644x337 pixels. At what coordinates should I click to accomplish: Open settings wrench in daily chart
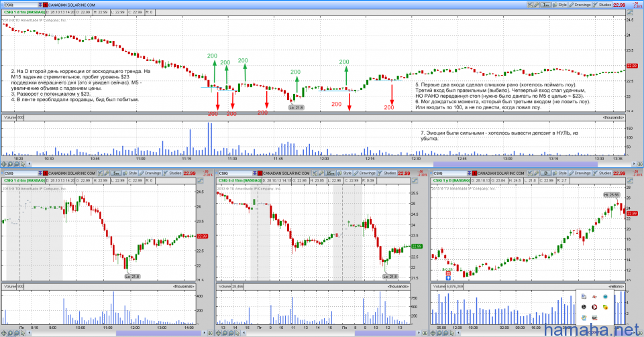pyautogui.click(x=537, y=174)
